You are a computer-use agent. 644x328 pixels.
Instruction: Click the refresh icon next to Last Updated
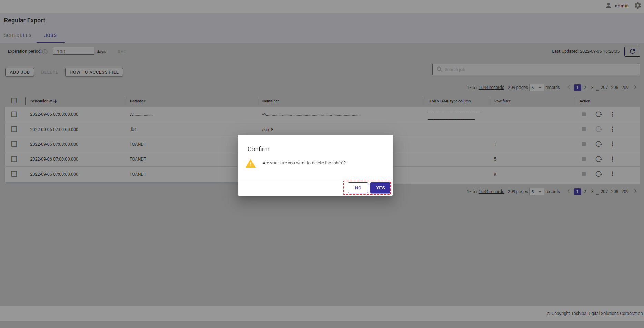632,51
